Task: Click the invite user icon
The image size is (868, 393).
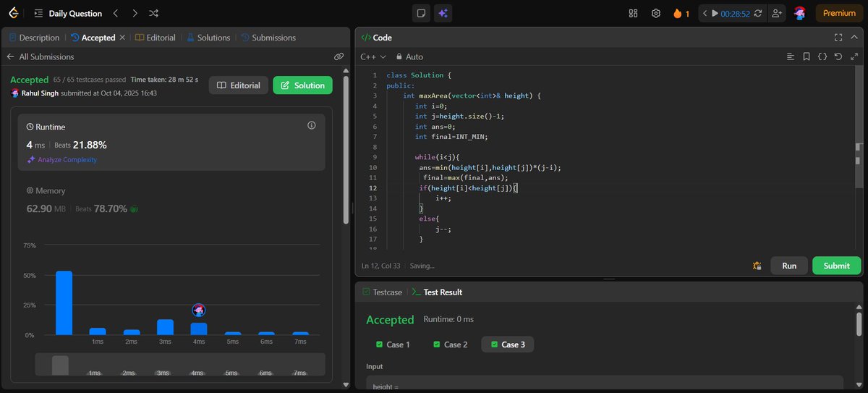Action: (x=777, y=13)
